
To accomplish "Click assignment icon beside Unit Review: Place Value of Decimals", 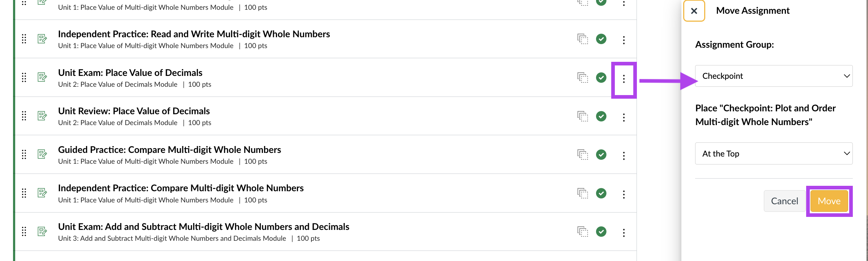I will point(42,116).
